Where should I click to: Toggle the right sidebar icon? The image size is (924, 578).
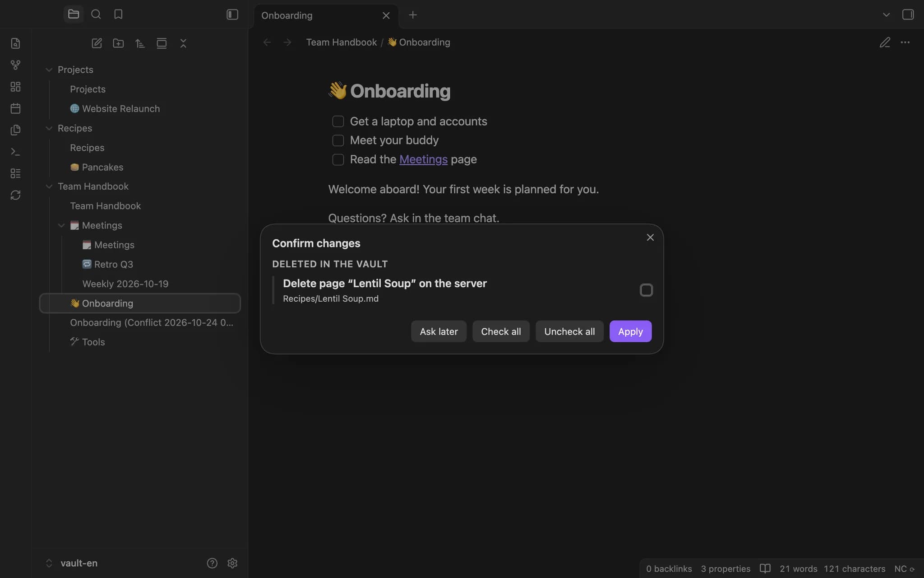908,14
